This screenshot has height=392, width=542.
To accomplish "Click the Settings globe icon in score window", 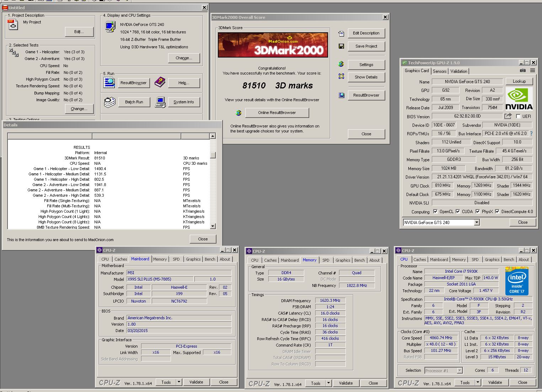I will tap(341, 64).
